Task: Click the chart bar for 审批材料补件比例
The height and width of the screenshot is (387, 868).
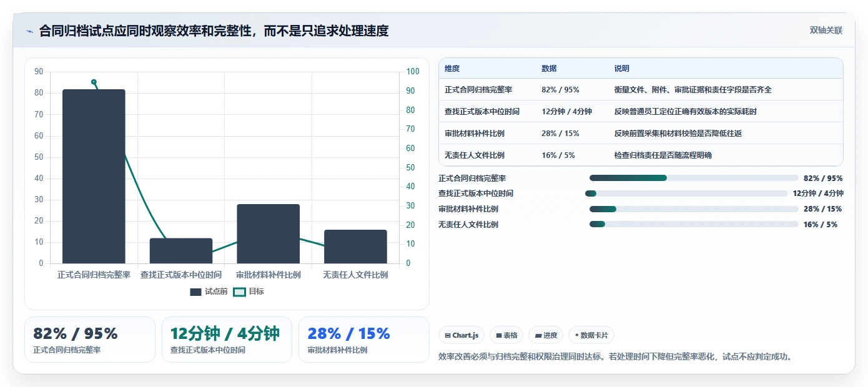Action: (x=269, y=233)
